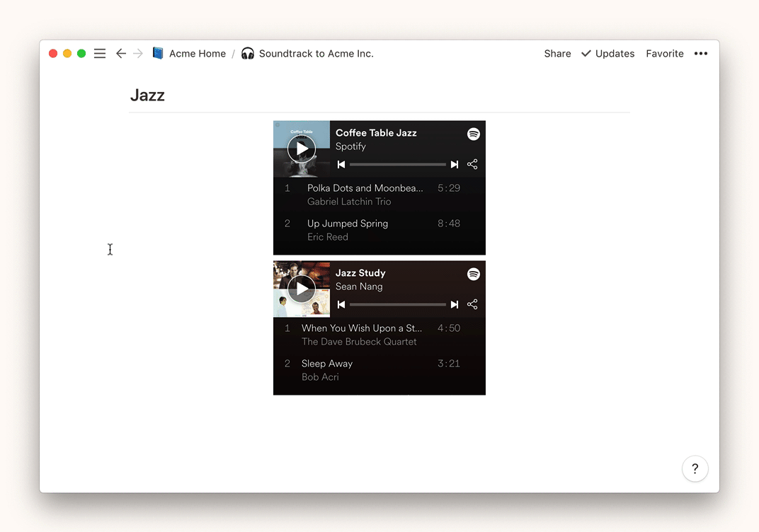Skip to next track in Coffee Table Jazz
The image size is (759, 532).
click(455, 165)
